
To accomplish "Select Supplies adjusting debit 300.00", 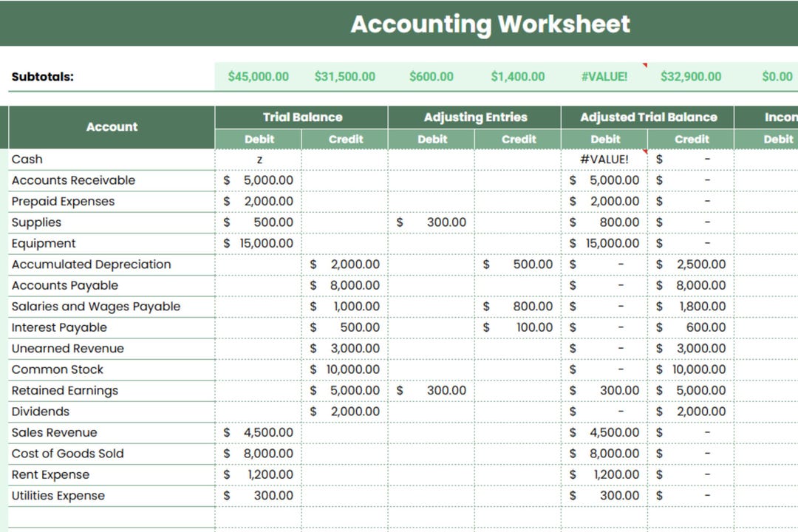I will [x=432, y=222].
